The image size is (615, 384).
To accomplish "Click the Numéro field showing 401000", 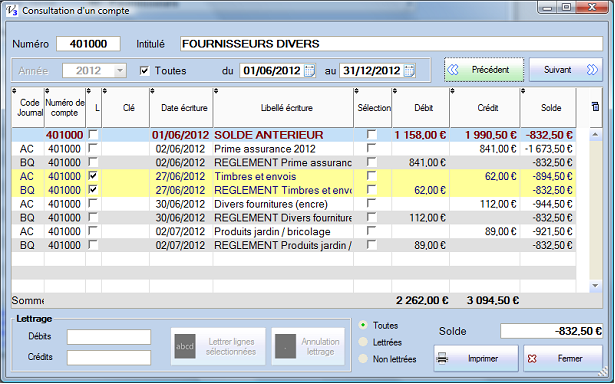I will pyautogui.click(x=88, y=44).
